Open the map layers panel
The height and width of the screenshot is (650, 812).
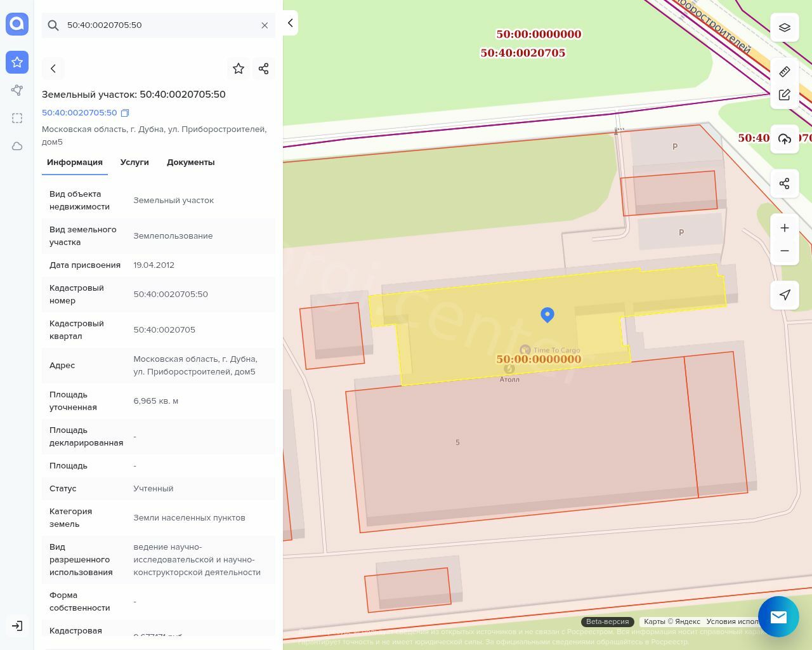(785, 27)
